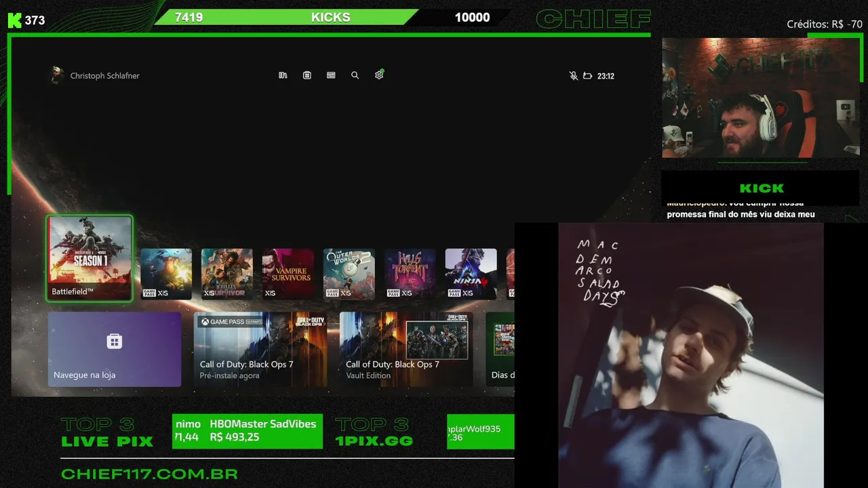Click the 10000 kicks goal value
This screenshot has height=488, width=868.
[472, 18]
